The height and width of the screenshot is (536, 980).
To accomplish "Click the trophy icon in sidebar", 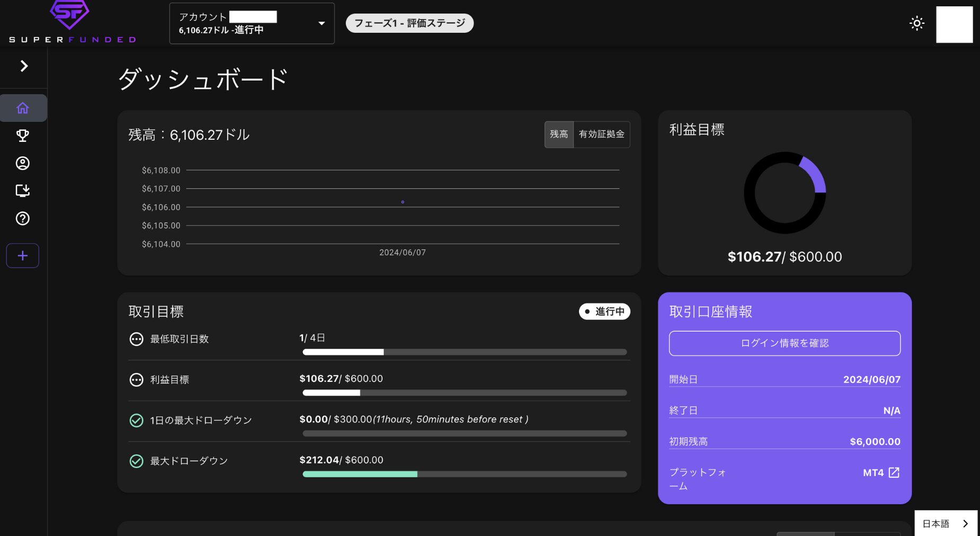I will tap(23, 136).
